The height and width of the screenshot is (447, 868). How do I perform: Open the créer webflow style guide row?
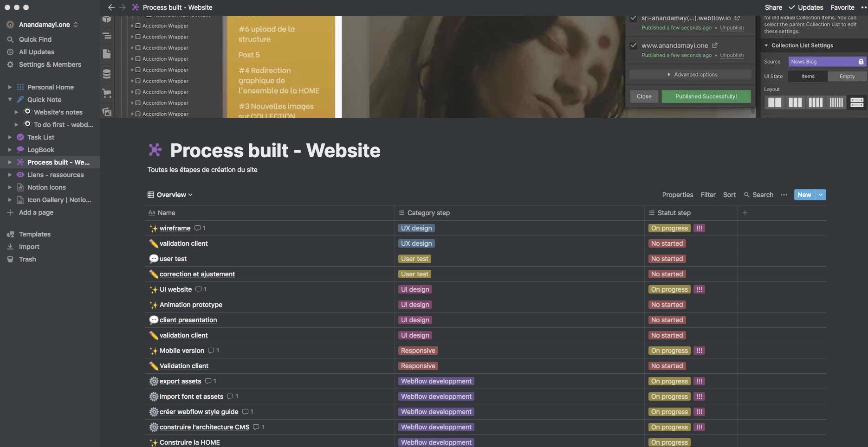pyautogui.click(x=199, y=412)
